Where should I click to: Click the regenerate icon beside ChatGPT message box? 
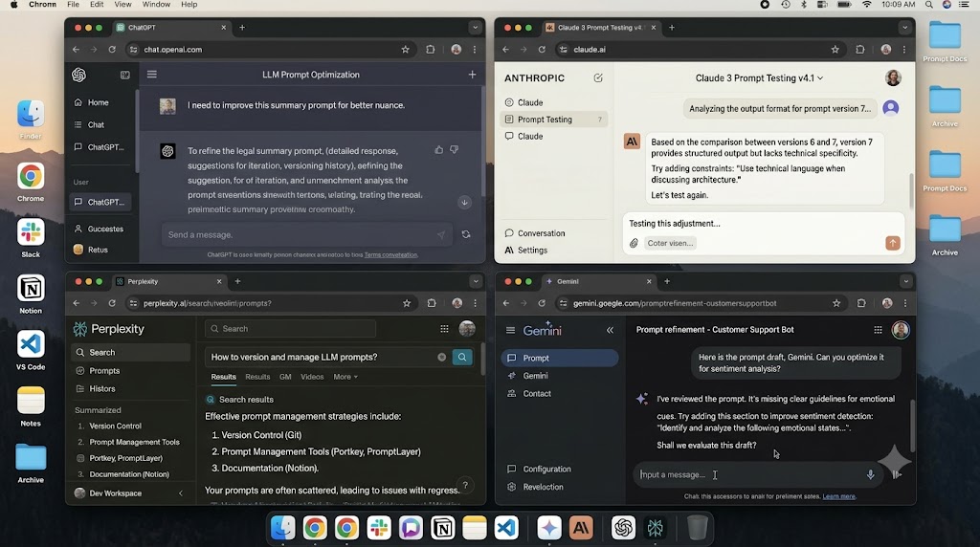466,234
